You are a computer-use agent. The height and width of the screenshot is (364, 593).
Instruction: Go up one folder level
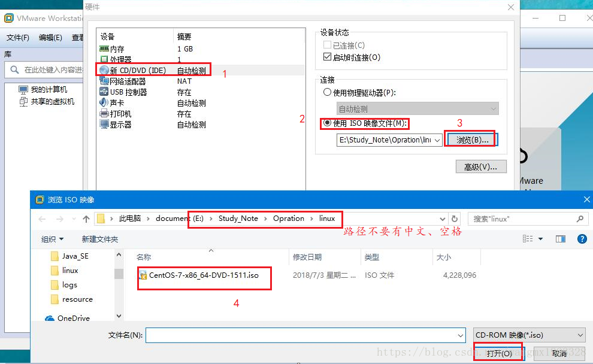[x=86, y=219]
